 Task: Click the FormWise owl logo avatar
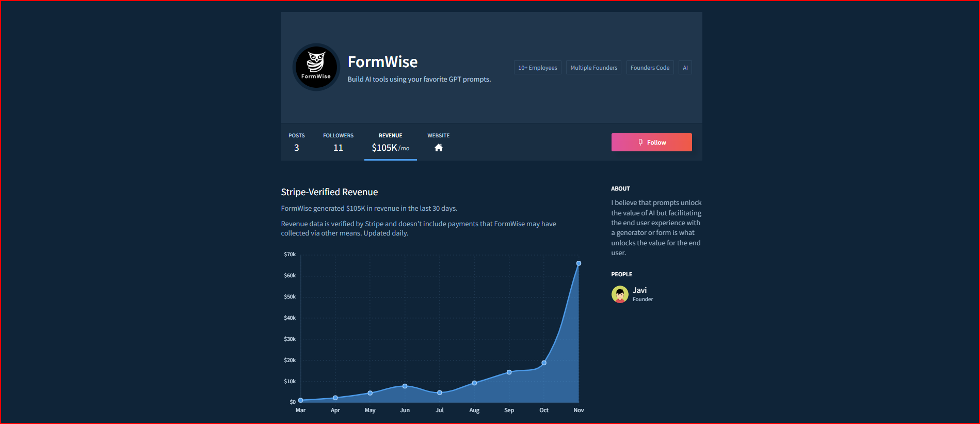tap(316, 67)
